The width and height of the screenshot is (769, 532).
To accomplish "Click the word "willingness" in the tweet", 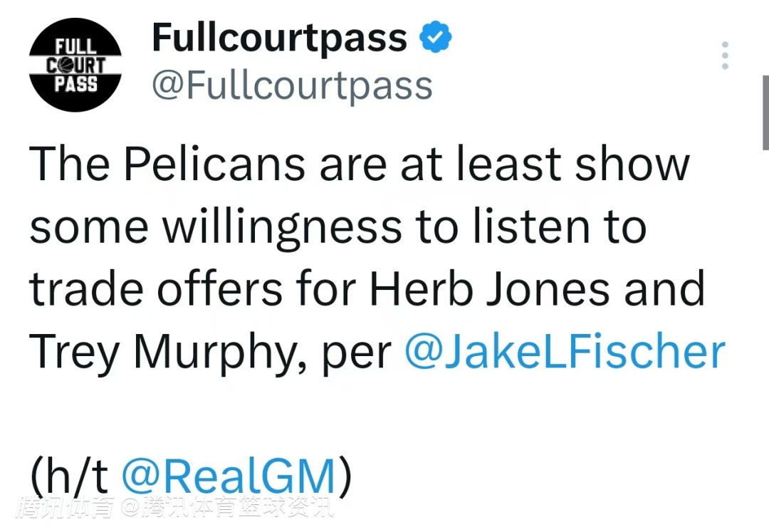I will (282, 227).
